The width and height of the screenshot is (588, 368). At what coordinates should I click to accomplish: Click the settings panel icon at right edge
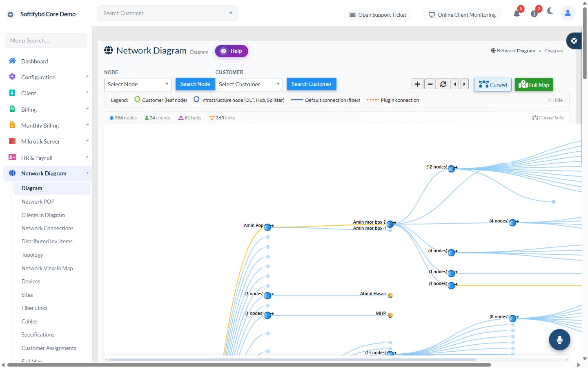click(574, 41)
